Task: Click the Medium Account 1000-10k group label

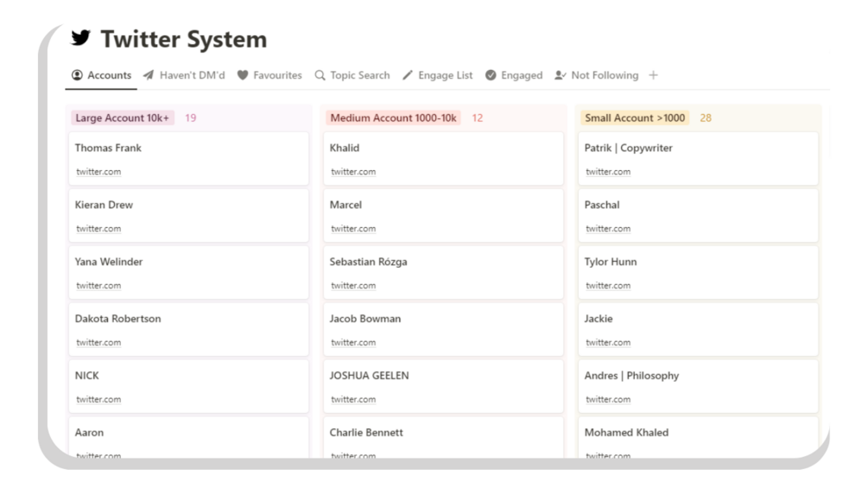Action: [393, 117]
